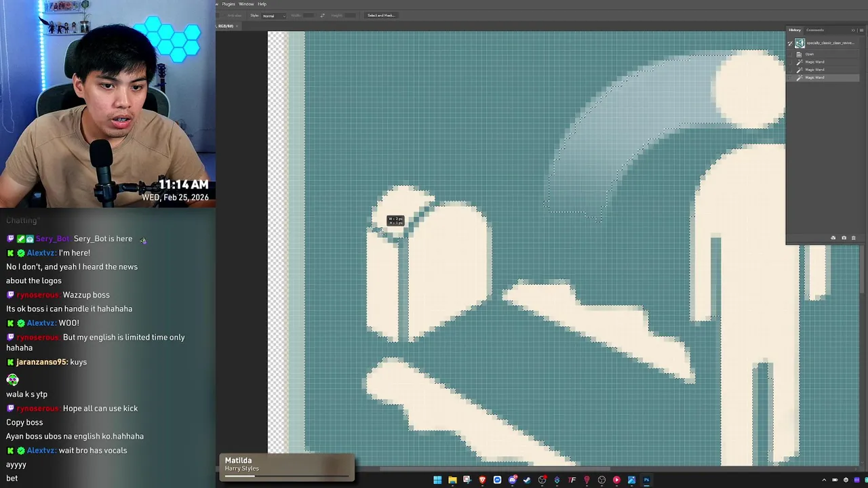Open the Brave browser taskbar icon
The width and height of the screenshot is (868, 488).
482,480
